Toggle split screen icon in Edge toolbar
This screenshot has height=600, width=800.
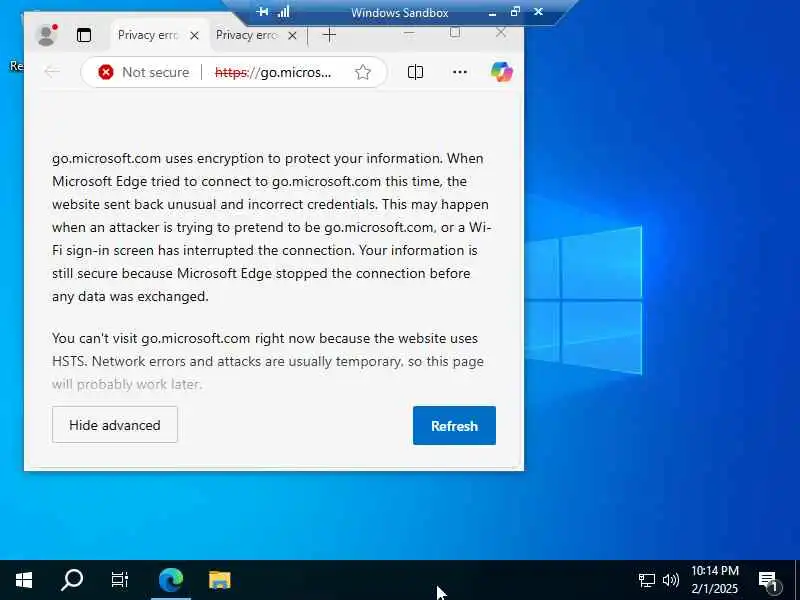[415, 72]
